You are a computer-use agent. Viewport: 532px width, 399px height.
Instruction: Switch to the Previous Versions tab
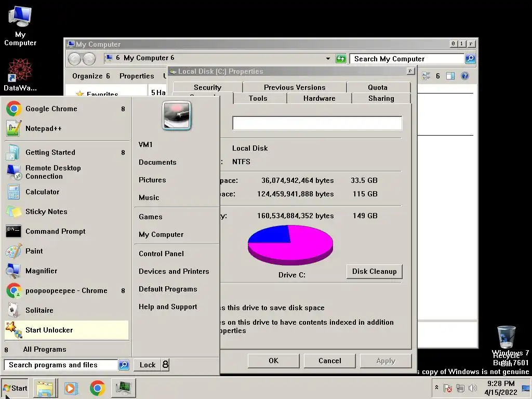click(295, 87)
